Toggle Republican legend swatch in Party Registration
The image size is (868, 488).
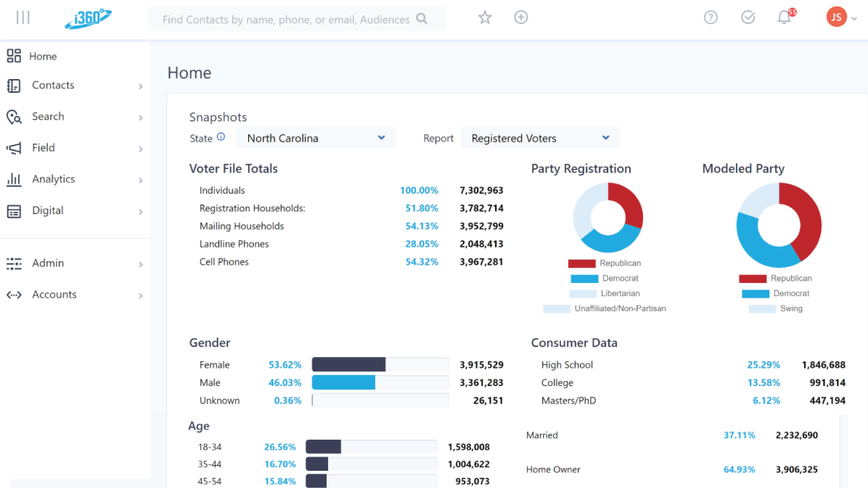pos(581,263)
